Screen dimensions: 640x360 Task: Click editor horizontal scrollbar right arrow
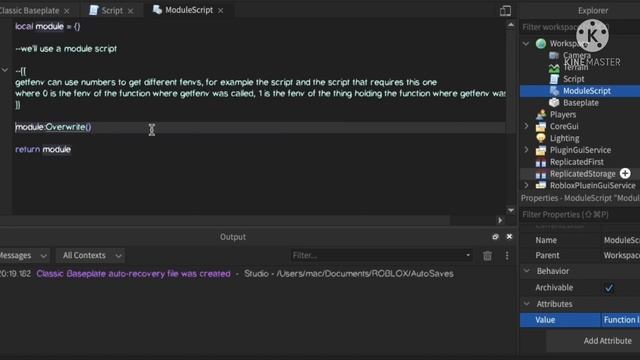coord(500,220)
